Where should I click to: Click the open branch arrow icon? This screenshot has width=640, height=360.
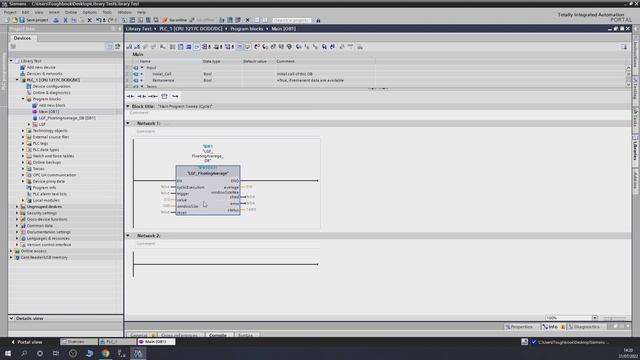pos(175,96)
